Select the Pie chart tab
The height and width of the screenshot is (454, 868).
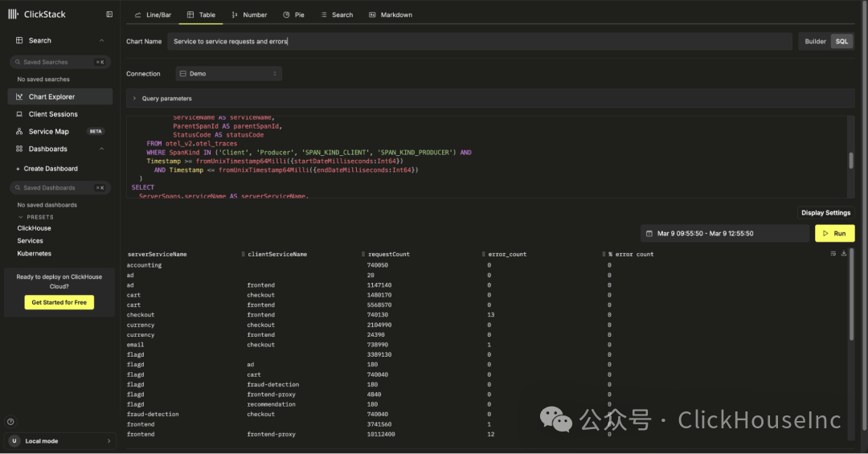click(293, 15)
